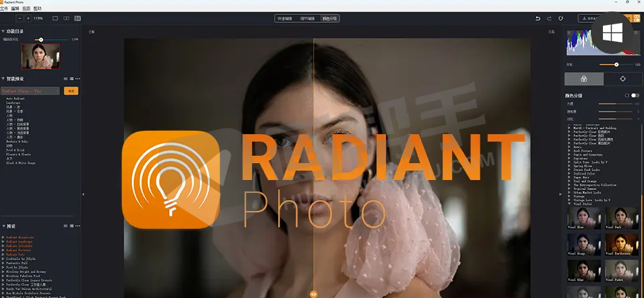Switch to split before/after view icon

click(x=66, y=18)
